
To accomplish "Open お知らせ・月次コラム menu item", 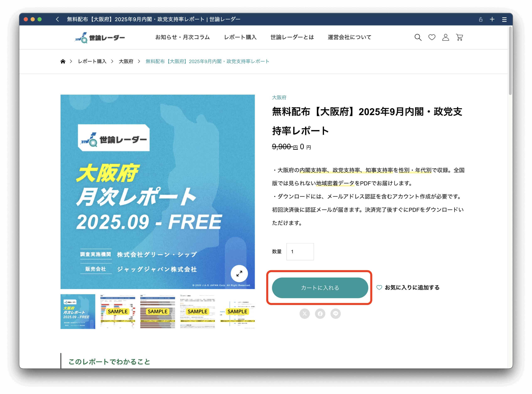I will 182,37.
